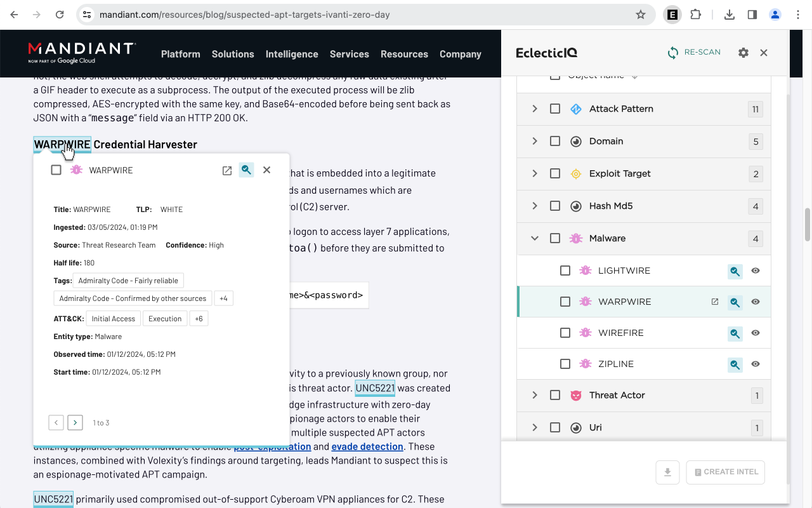
Task: Open the Intelligence menu
Action: click(292, 54)
